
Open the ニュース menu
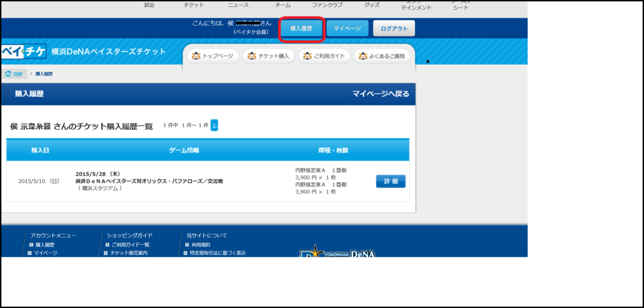click(x=238, y=5)
